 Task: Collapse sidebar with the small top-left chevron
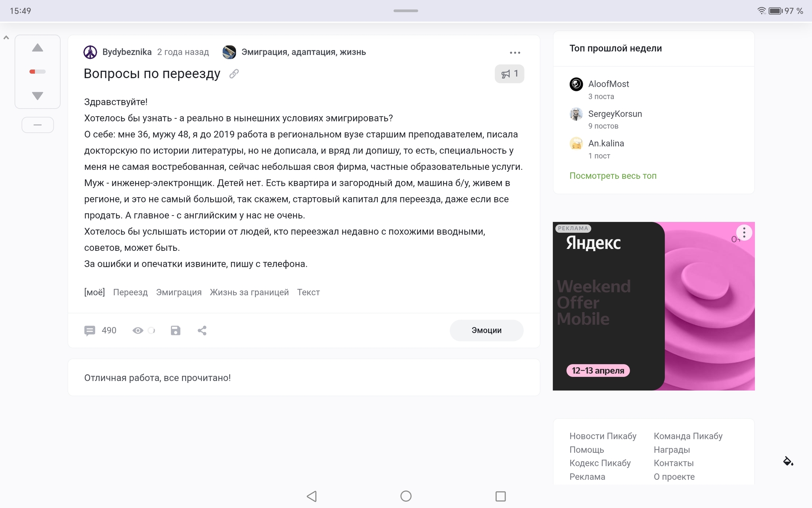pos(6,38)
